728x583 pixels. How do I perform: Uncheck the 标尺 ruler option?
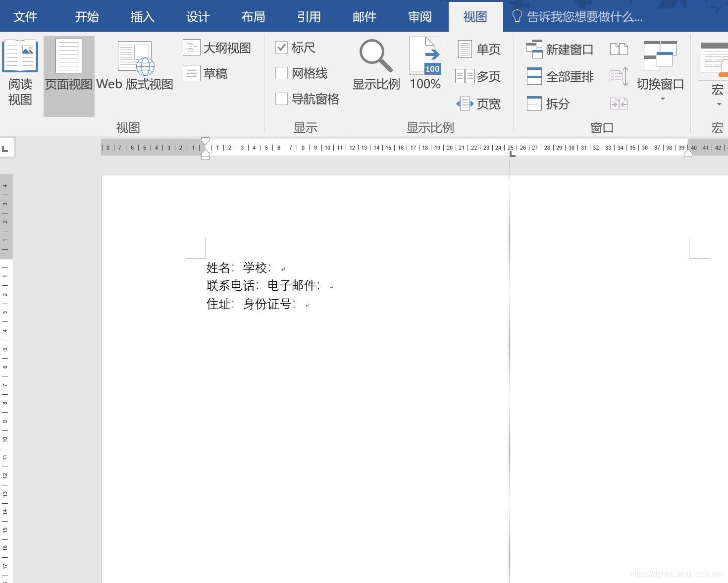pos(281,47)
